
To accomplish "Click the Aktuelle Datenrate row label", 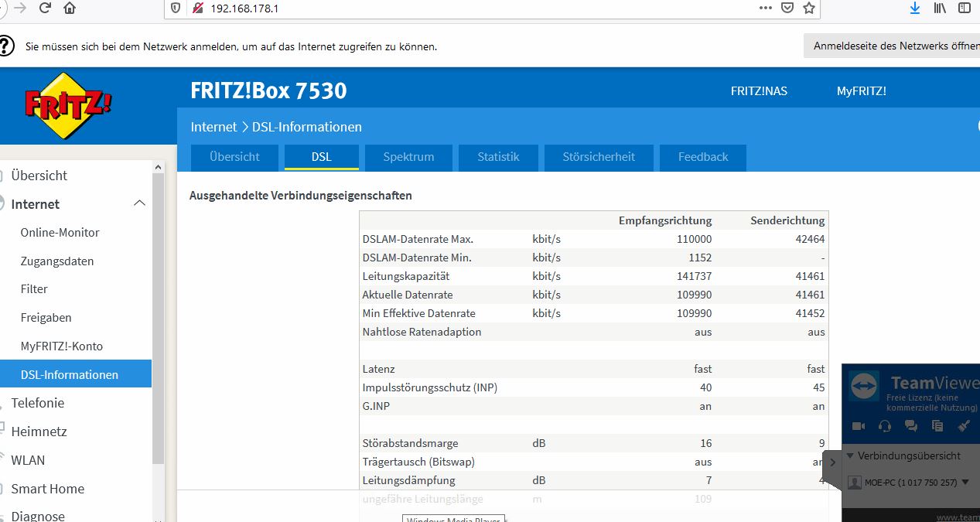I will 407,295.
